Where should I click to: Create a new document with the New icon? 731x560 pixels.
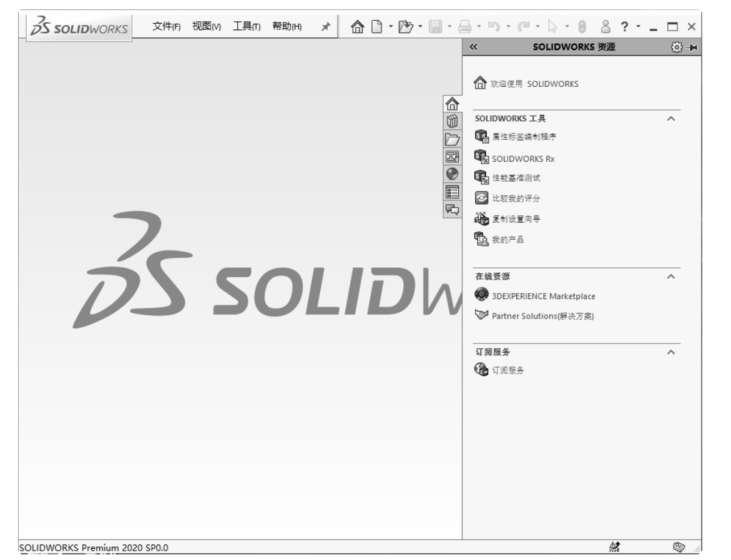point(376,27)
